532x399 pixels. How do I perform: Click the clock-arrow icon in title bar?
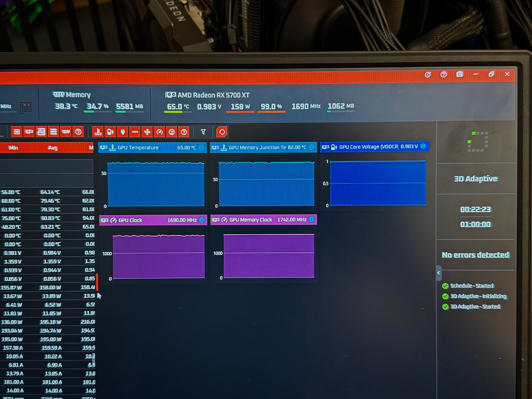coord(428,75)
